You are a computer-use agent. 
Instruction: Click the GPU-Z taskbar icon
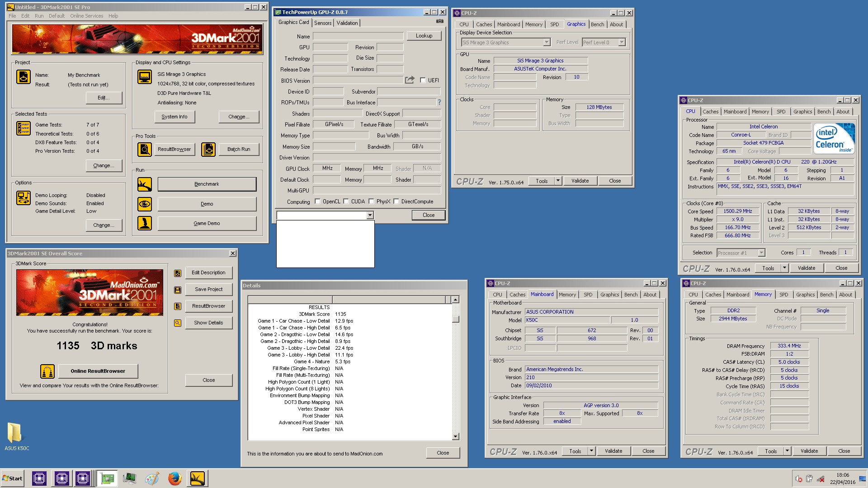[x=107, y=478]
